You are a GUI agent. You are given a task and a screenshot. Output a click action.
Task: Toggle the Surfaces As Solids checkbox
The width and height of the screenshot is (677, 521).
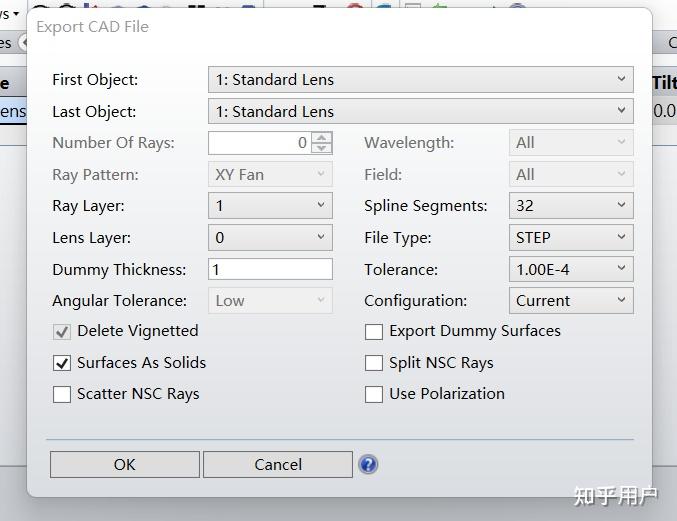coord(62,363)
